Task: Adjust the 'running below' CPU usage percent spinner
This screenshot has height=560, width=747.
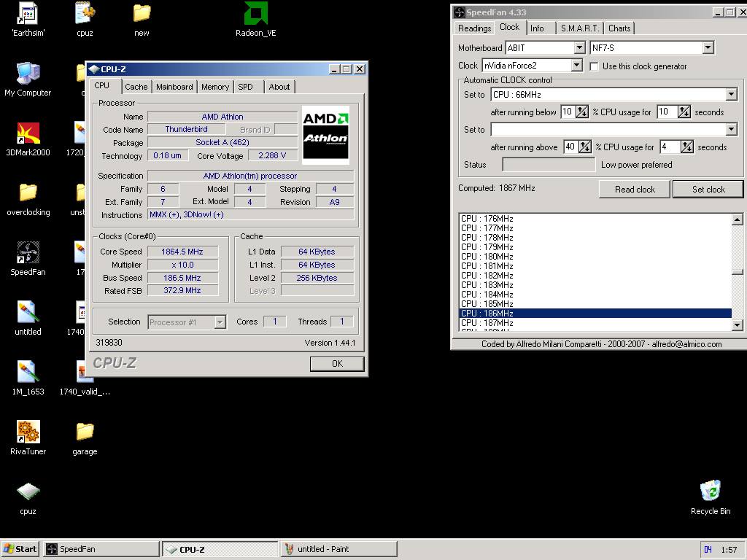Action: coord(581,112)
